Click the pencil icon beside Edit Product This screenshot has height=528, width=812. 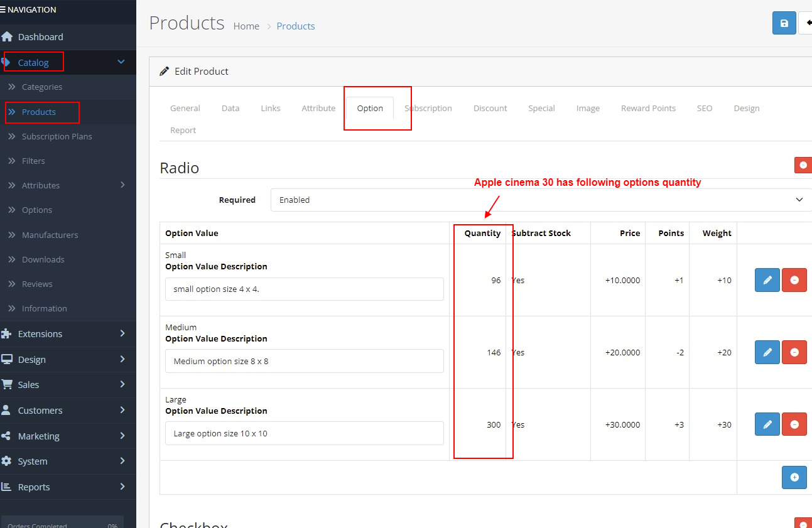pyautogui.click(x=165, y=71)
